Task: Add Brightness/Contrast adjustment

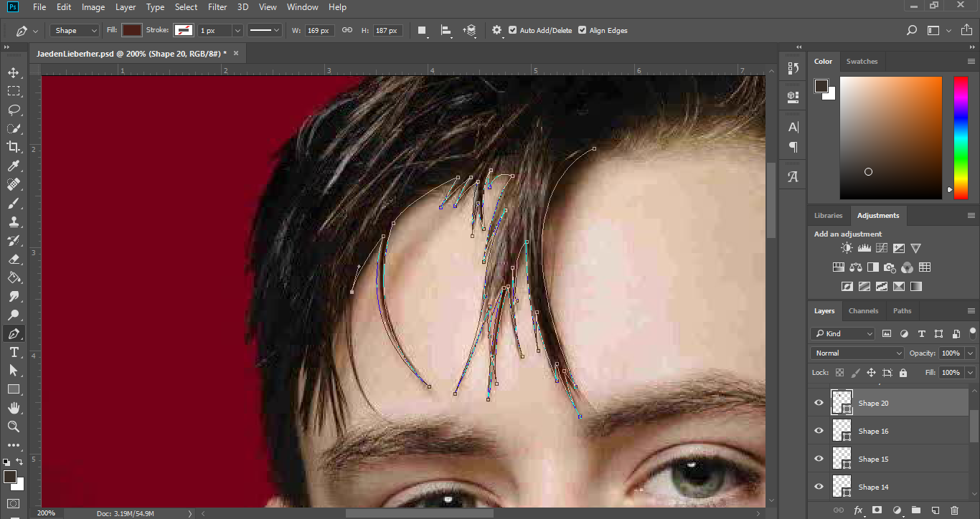Action: (847, 248)
